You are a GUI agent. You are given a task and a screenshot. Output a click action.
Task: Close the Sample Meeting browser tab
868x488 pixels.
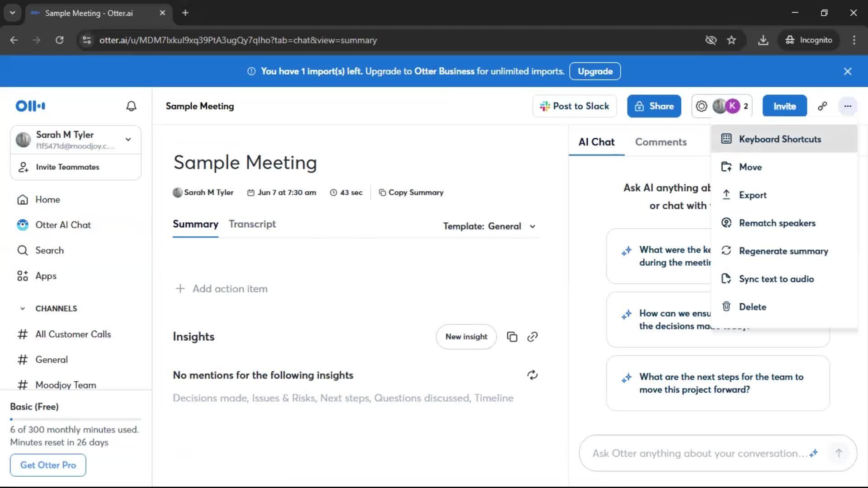click(x=162, y=13)
